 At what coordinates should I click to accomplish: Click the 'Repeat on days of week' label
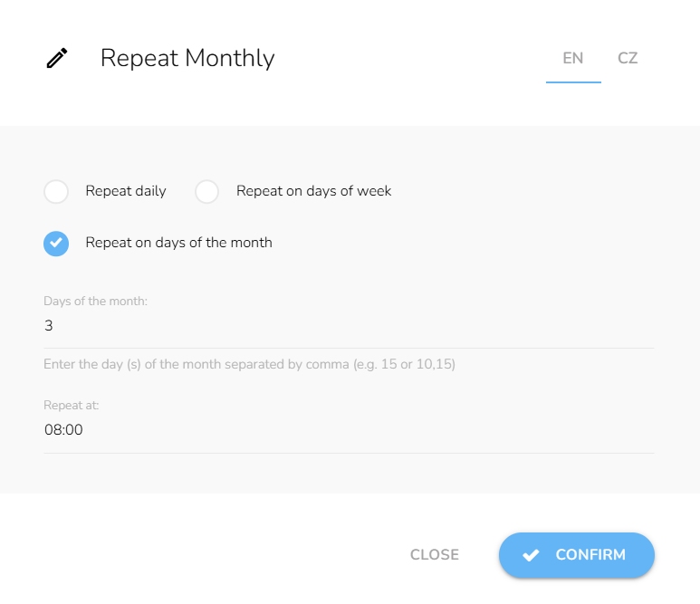[x=313, y=191]
